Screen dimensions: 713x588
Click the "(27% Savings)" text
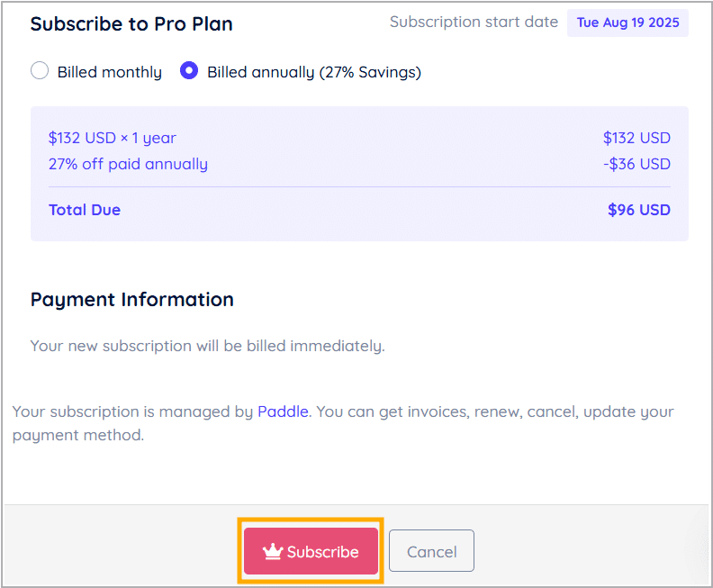click(370, 72)
